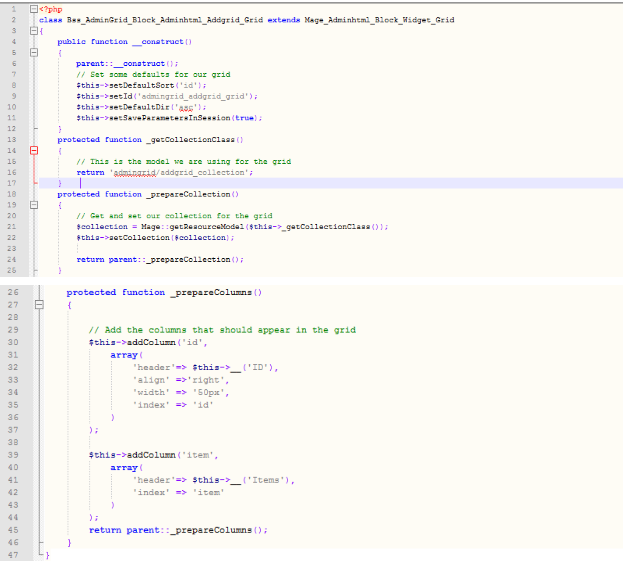Click the setDefaultDir('asc') statement
The width and height of the screenshot is (627, 565).
(141, 107)
